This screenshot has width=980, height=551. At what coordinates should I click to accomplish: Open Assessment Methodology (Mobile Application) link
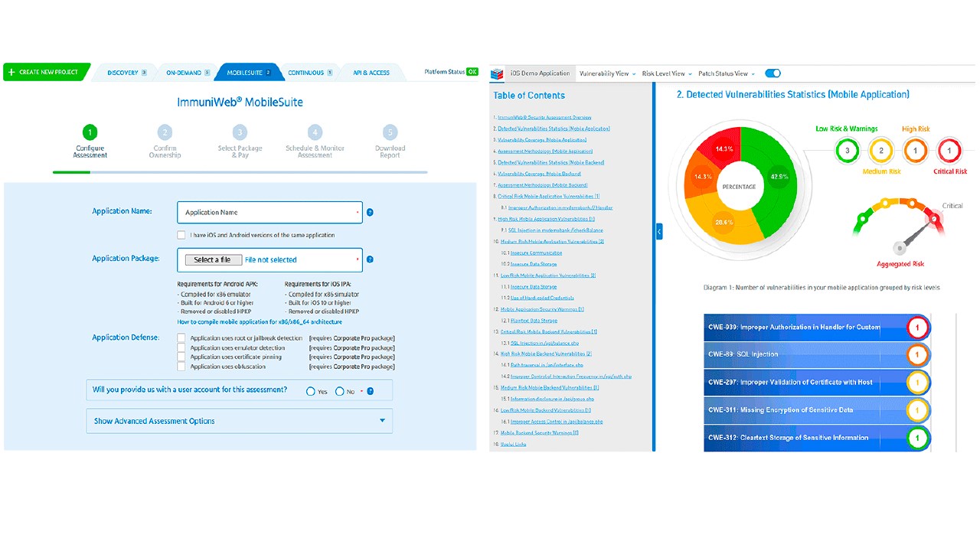(544, 152)
